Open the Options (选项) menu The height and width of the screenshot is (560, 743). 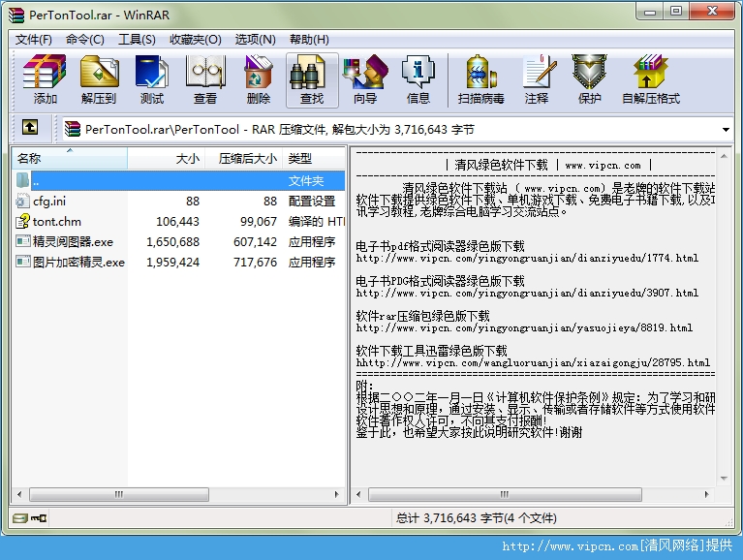pos(255,40)
